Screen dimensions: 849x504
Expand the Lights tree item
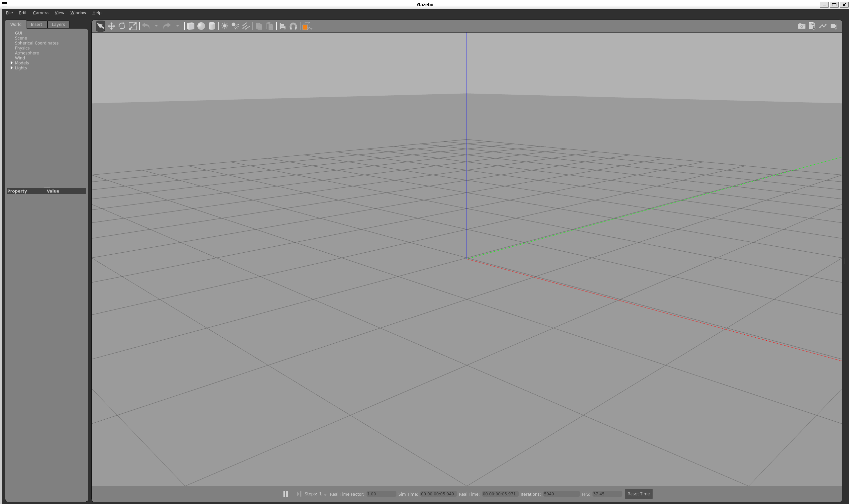click(12, 68)
